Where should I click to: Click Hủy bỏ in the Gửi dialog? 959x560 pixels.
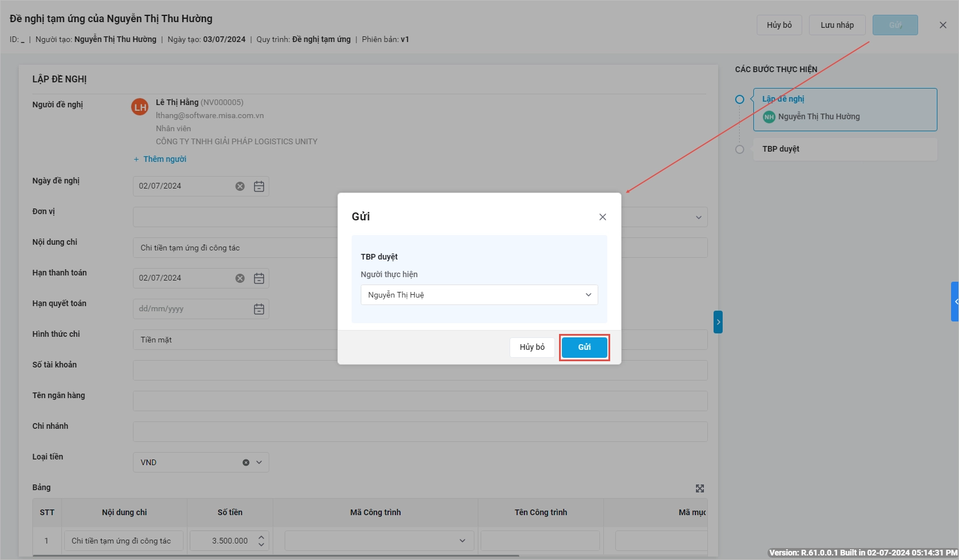click(532, 347)
